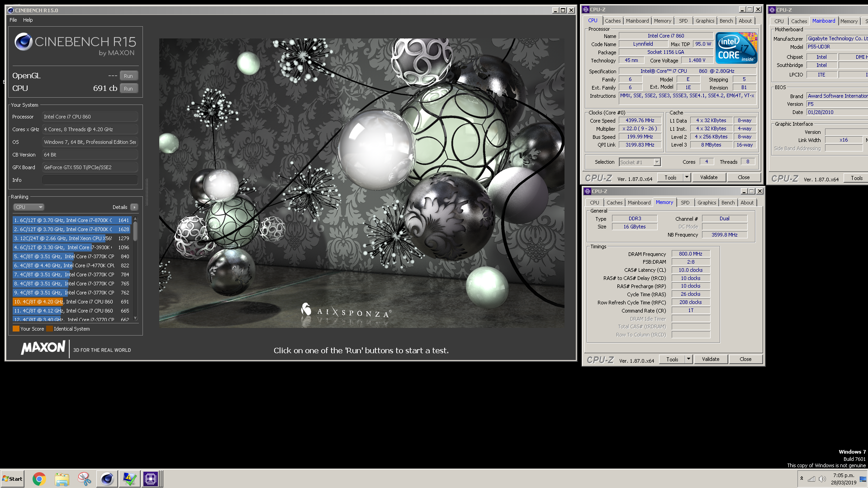Viewport: 868px width, 488px height.
Task: Click the orange Your Score legend swatch
Action: [x=16, y=329]
